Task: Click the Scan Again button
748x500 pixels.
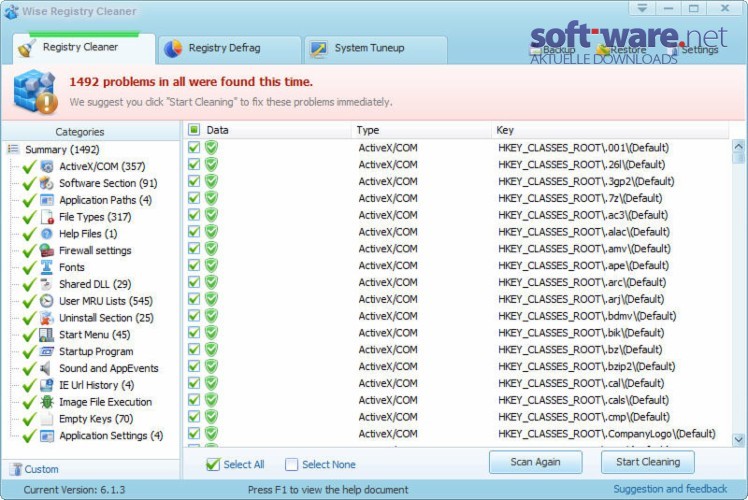Action: 535,462
